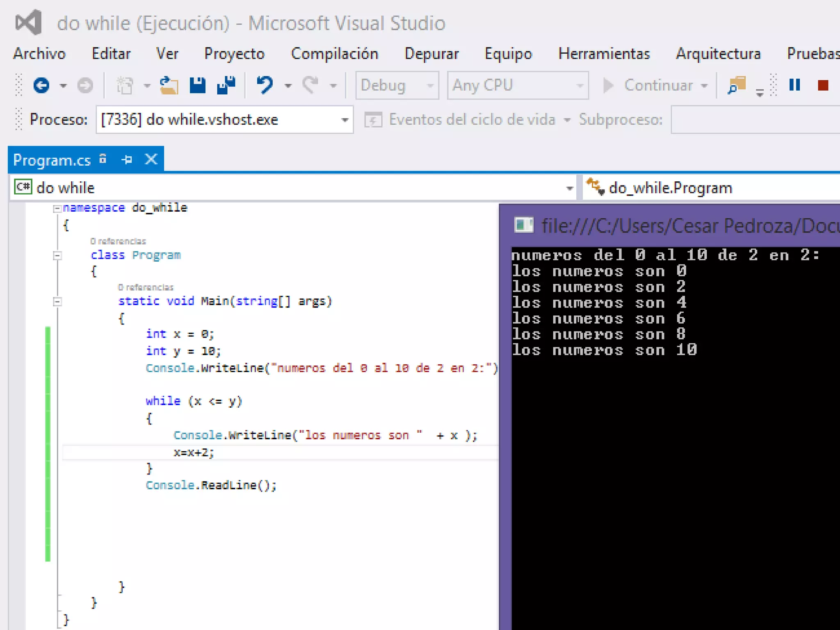This screenshot has height=630, width=840.
Task: Collapse the namespace do_while code block
Action: pos(57,209)
